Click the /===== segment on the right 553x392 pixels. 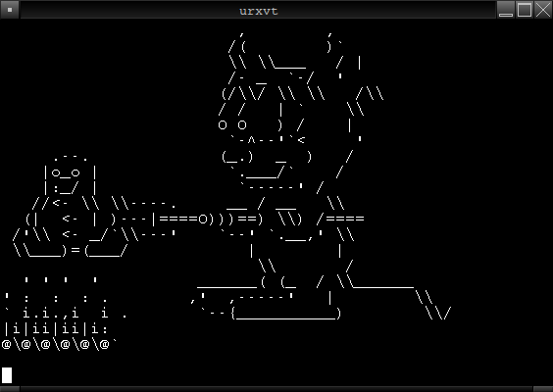(340, 219)
